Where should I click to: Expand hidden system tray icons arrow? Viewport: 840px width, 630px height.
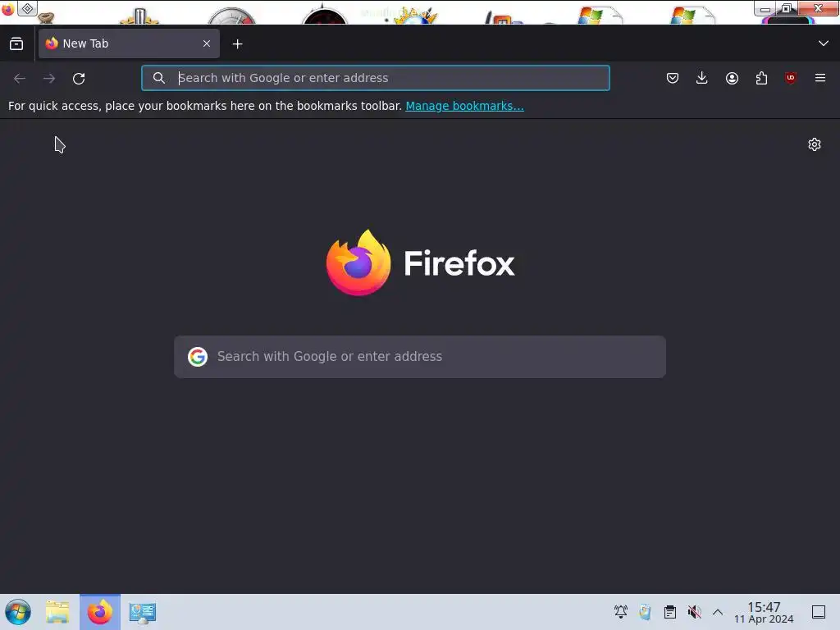718,612
